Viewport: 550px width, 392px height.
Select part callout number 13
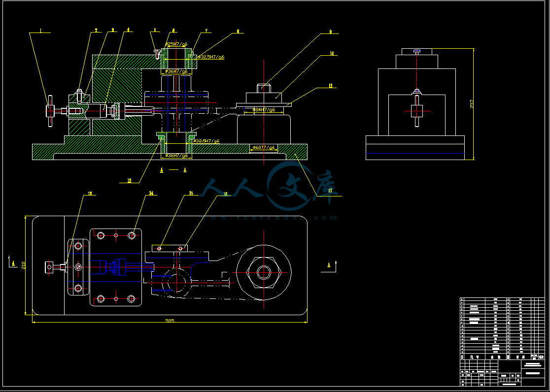coord(90,193)
